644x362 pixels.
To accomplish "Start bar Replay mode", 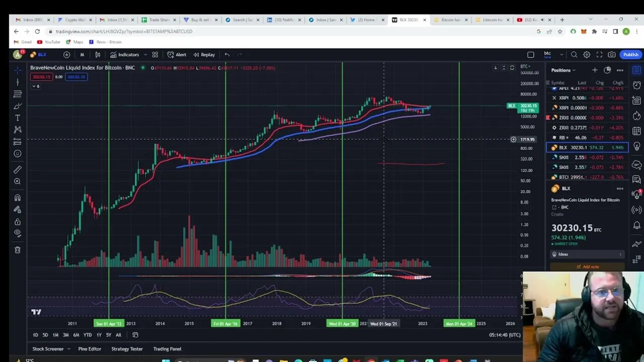I will click(204, 55).
